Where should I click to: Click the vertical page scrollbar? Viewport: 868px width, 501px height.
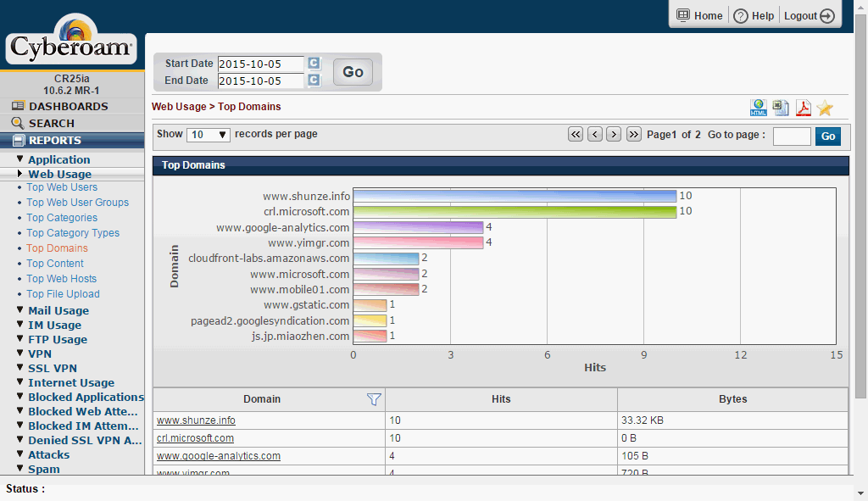860,205
